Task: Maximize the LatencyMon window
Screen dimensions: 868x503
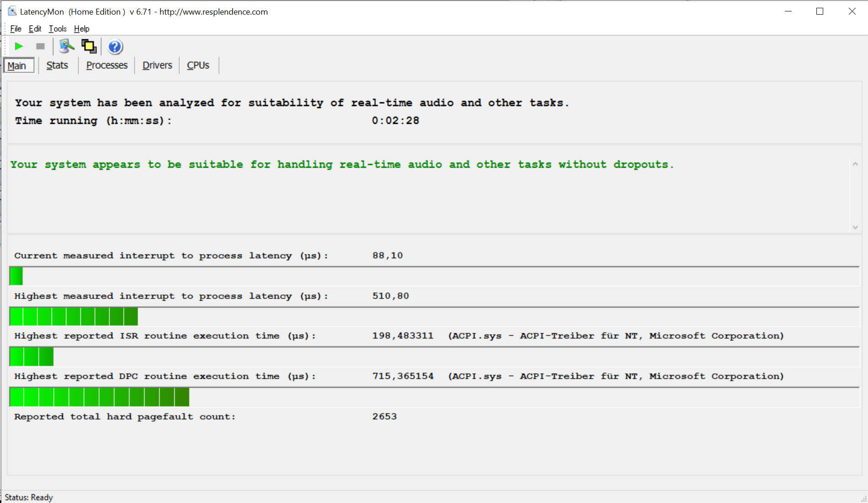Action: (820, 11)
